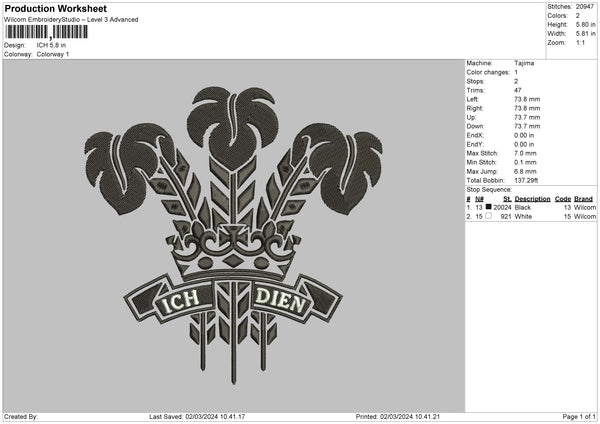Click the Zoom value '1:1'

[x=580, y=42]
